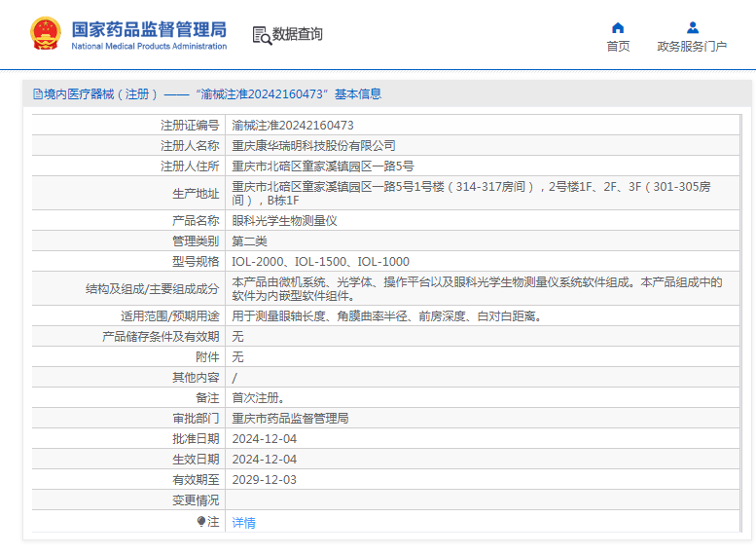Click the 适用范围 intended use value
Viewport: 756px width, 555px height.
(386, 316)
